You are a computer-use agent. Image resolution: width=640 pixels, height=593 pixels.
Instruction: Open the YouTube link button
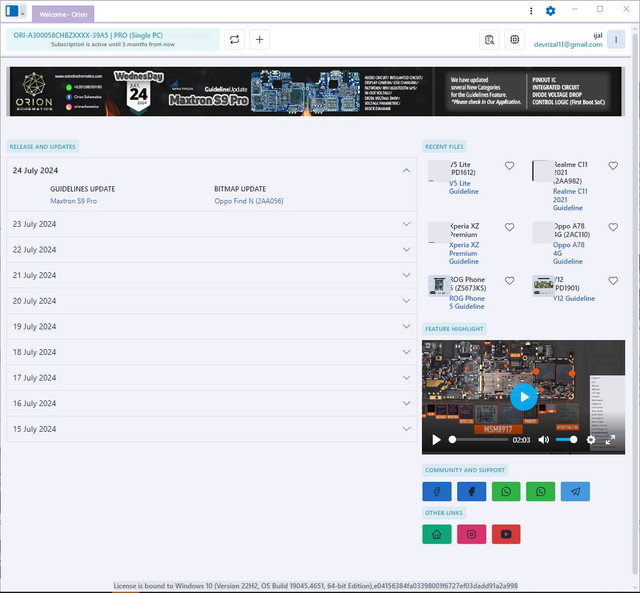click(506, 534)
